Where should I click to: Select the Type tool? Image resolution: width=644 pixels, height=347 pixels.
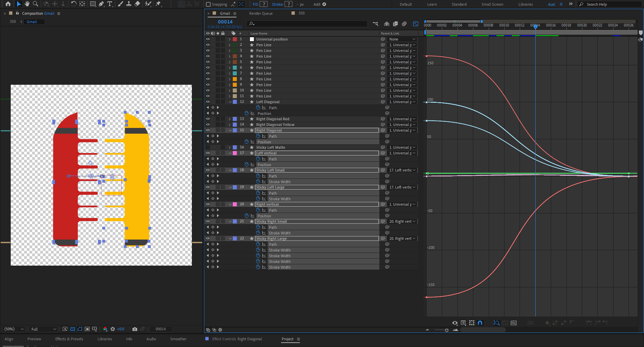[110, 4]
